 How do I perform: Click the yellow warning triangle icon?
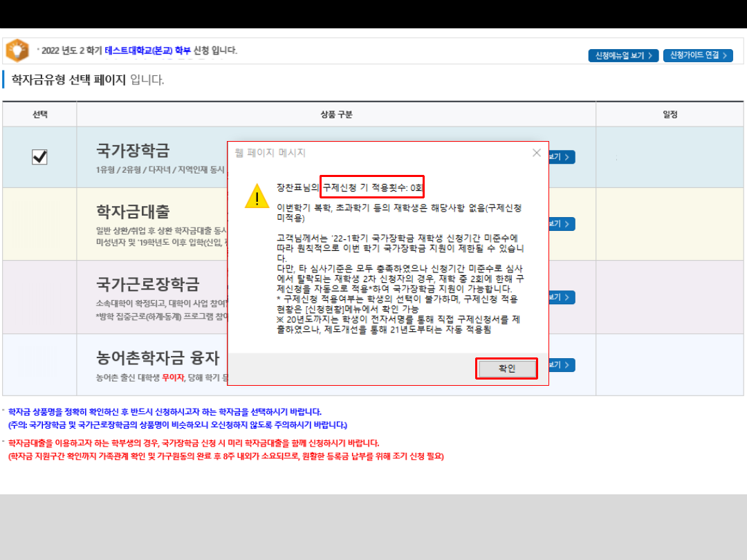(257, 196)
